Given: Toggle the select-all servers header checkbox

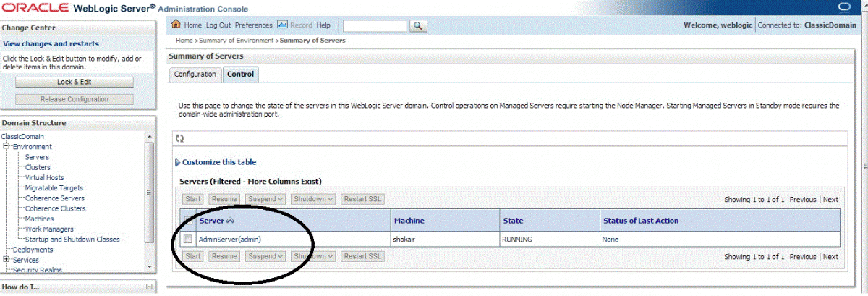Looking at the screenshot, I should pos(188,220).
